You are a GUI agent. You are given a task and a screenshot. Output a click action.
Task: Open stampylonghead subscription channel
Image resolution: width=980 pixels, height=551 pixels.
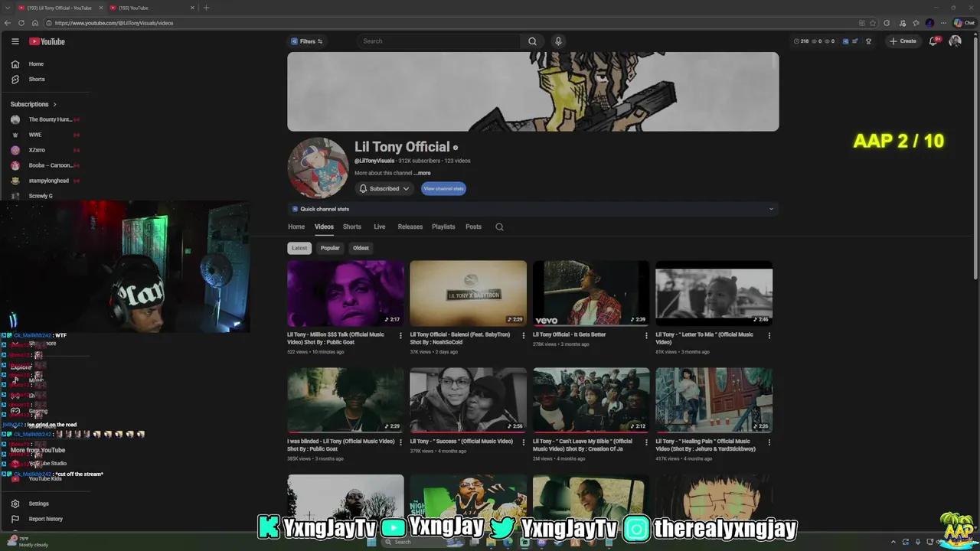click(48, 181)
